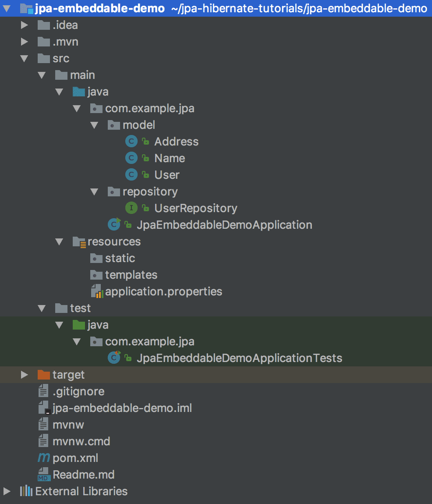
Task: Click the Markdown icon beside Readme.md
Action: [43, 474]
